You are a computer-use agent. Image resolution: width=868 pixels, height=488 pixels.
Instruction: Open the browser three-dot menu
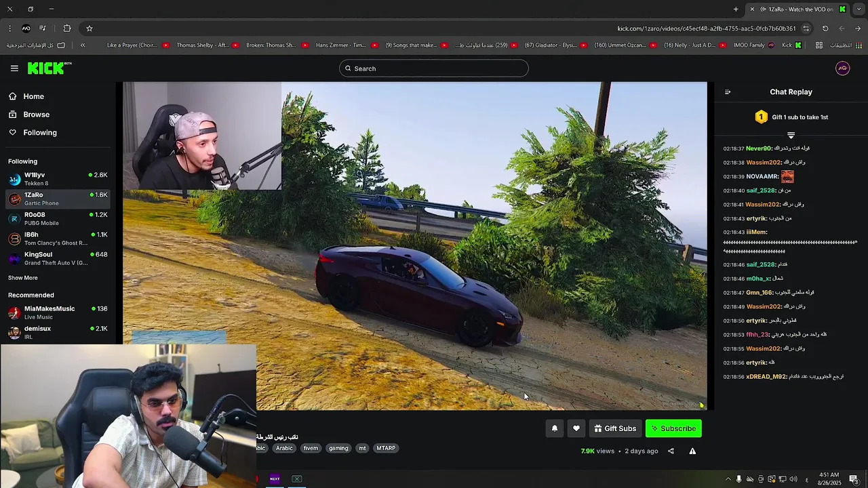(9, 28)
